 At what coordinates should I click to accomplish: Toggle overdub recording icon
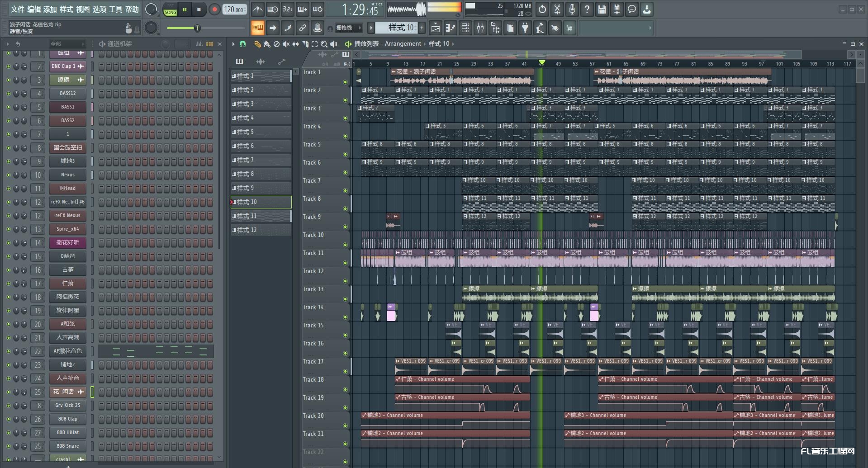tap(302, 9)
